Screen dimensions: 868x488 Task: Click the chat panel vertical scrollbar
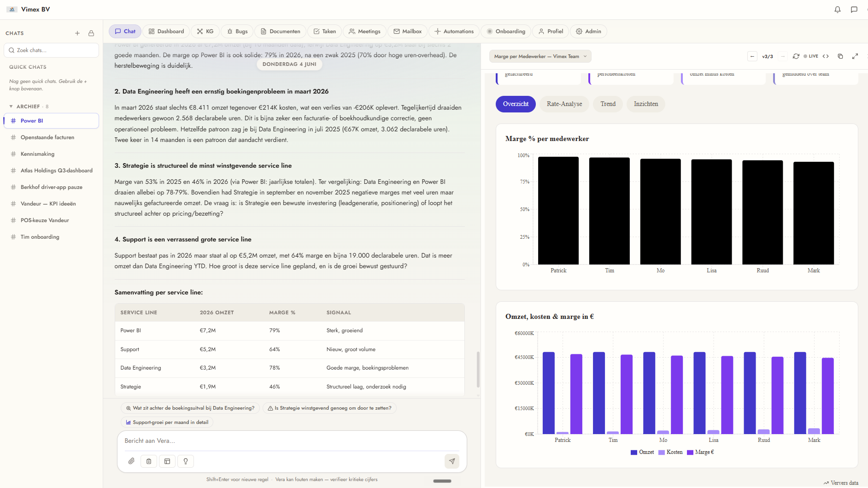click(x=478, y=370)
